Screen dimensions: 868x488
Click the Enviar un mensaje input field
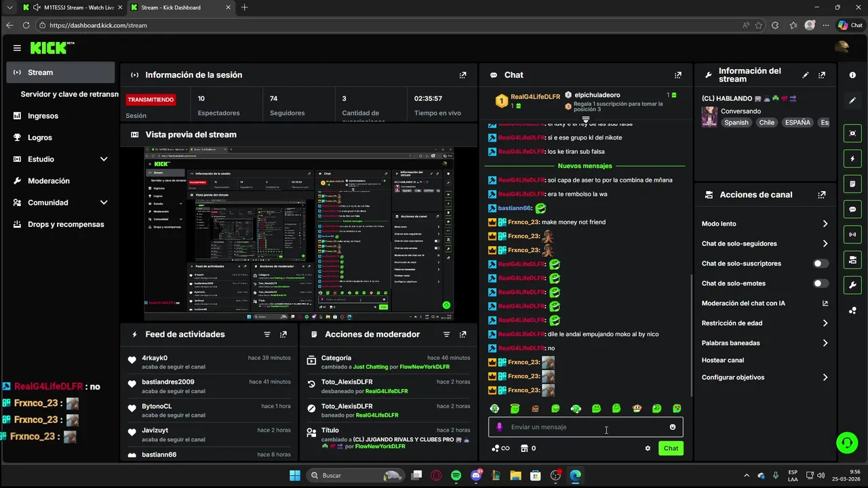586,427
